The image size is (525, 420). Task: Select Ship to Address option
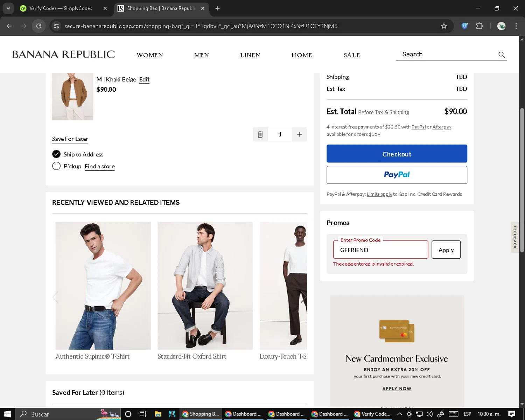56,154
